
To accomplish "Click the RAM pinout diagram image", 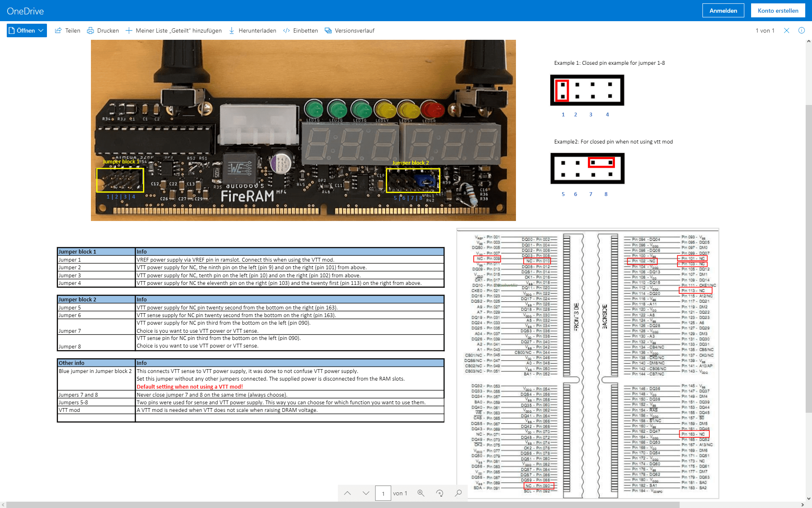I will [588, 364].
